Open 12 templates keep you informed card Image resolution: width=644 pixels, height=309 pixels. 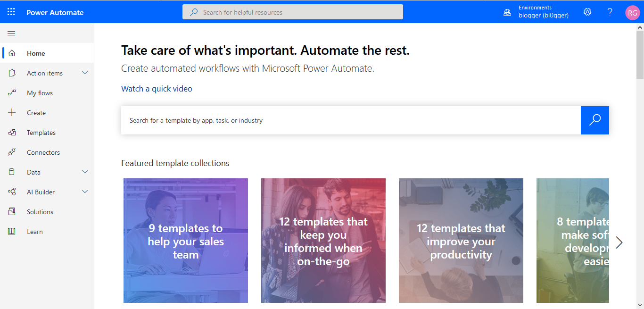pyautogui.click(x=323, y=241)
